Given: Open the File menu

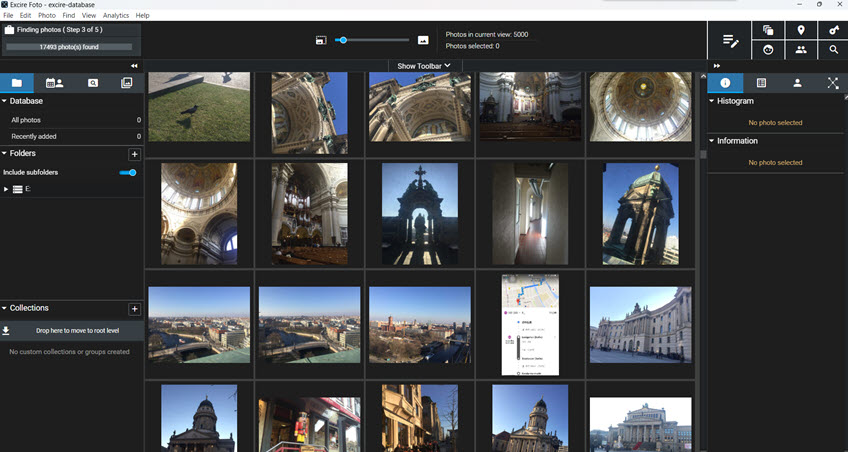Looking at the screenshot, I should point(8,15).
